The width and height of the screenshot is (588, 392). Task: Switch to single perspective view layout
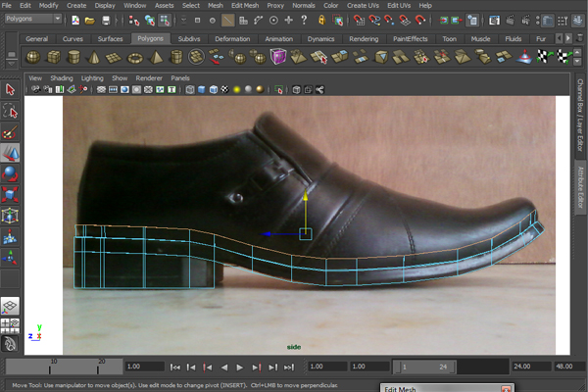click(x=10, y=306)
